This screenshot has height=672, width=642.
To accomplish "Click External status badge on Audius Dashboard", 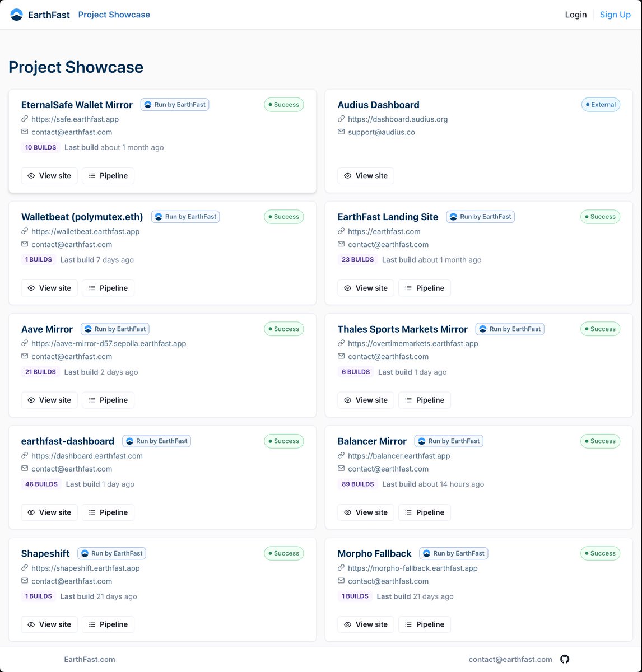I will tap(601, 105).
